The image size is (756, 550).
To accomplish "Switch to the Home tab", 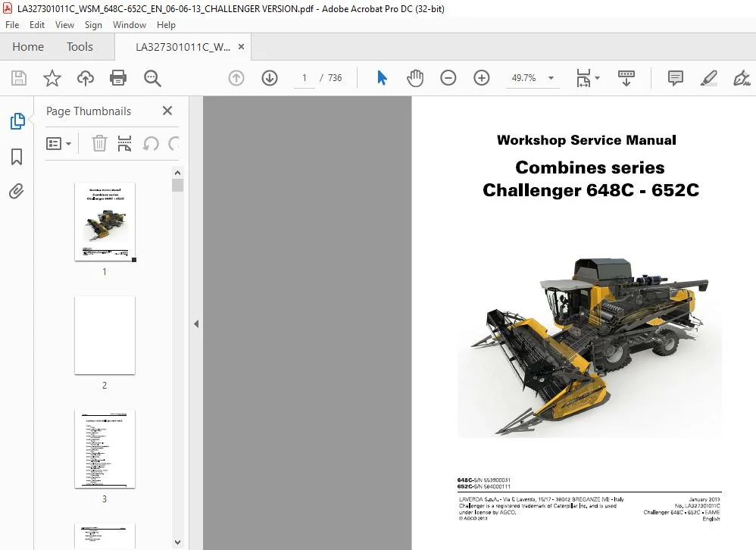I will click(28, 47).
